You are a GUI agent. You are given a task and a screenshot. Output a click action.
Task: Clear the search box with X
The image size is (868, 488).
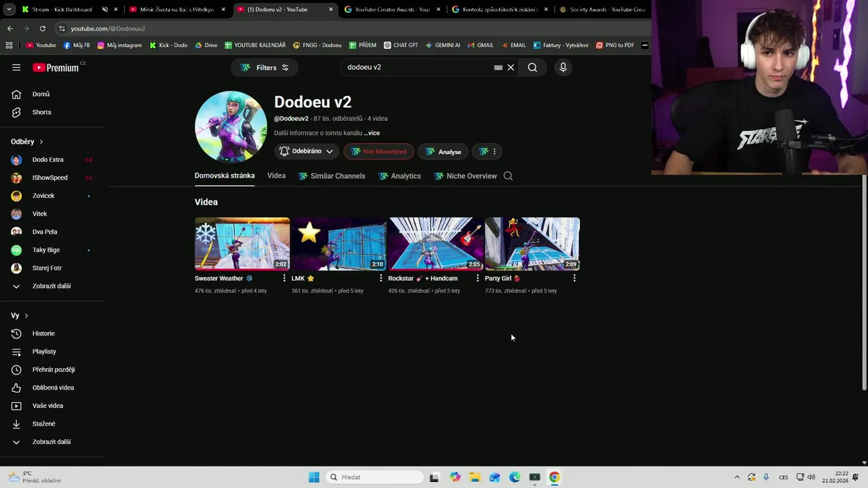pyautogui.click(x=511, y=67)
